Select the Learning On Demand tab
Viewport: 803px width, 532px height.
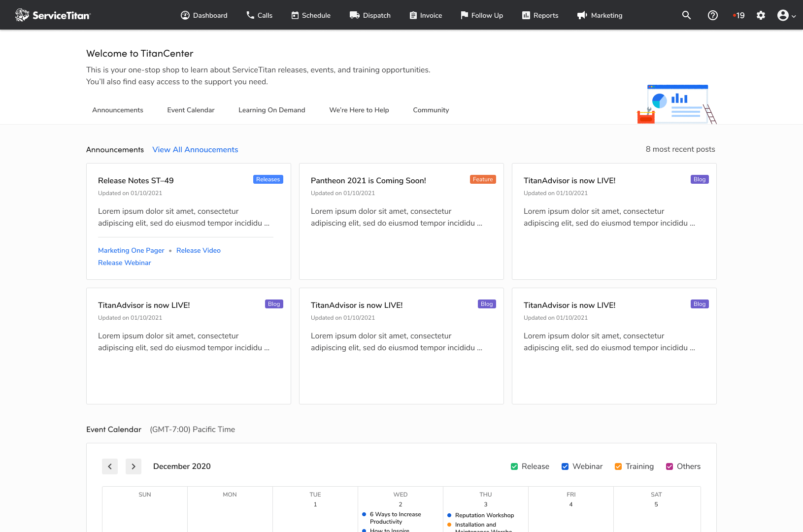[x=271, y=110]
